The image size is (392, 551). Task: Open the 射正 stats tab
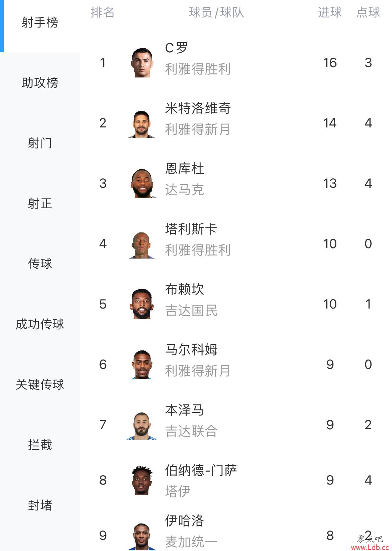[x=40, y=203]
